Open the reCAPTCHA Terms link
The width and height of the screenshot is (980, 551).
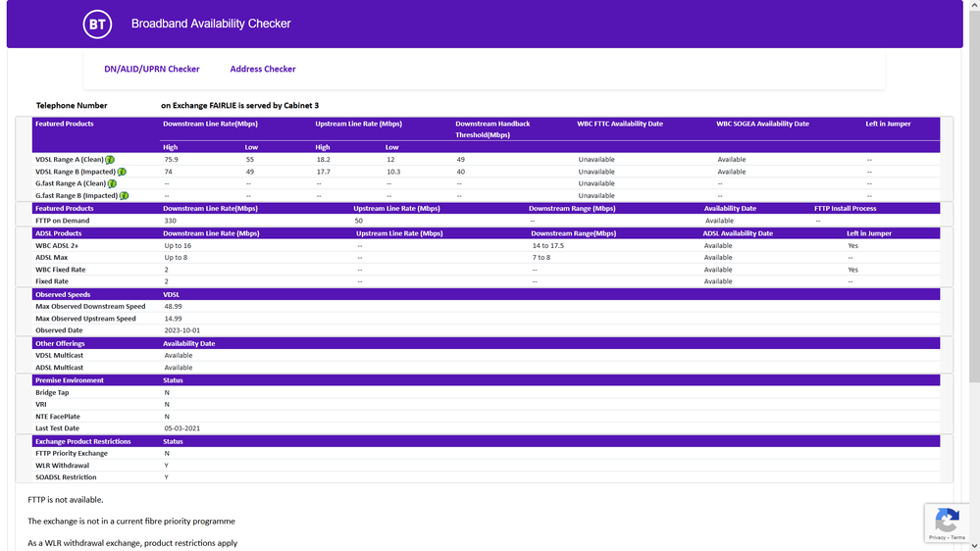[957, 537]
